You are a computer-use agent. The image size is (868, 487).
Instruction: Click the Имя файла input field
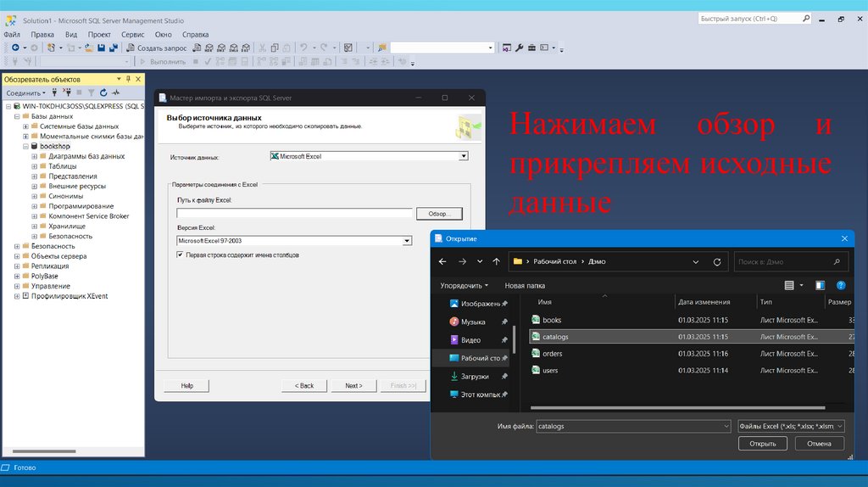(x=633, y=426)
